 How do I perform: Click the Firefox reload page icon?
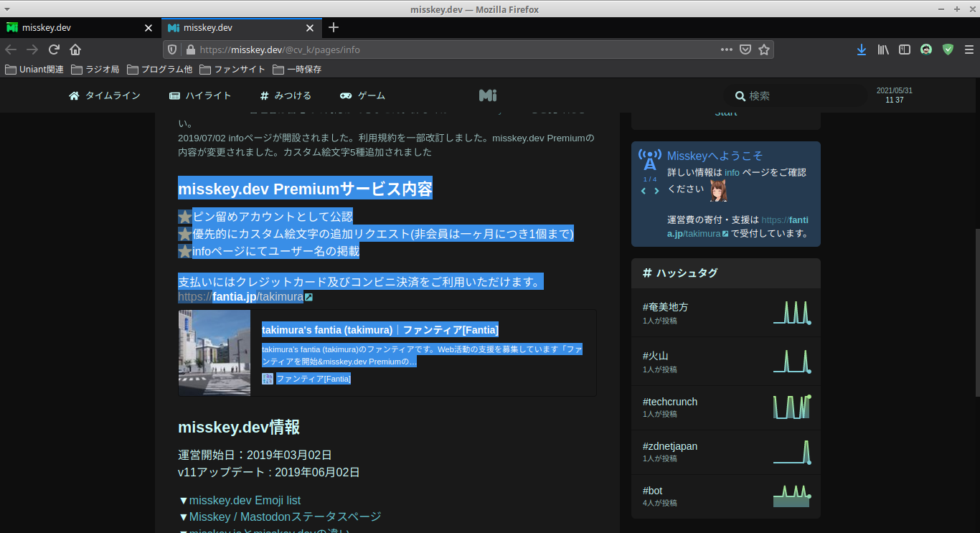(x=54, y=49)
